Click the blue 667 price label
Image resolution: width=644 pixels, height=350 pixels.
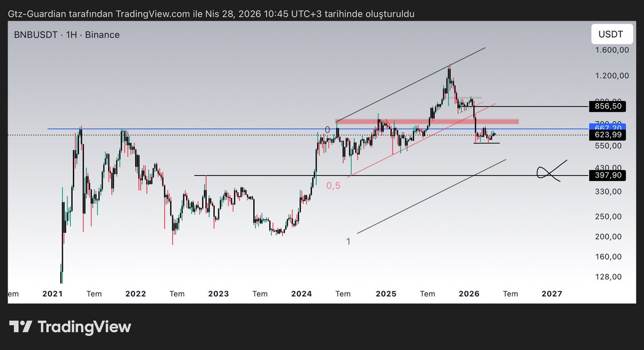pyautogui.click(x=609, y=127)
